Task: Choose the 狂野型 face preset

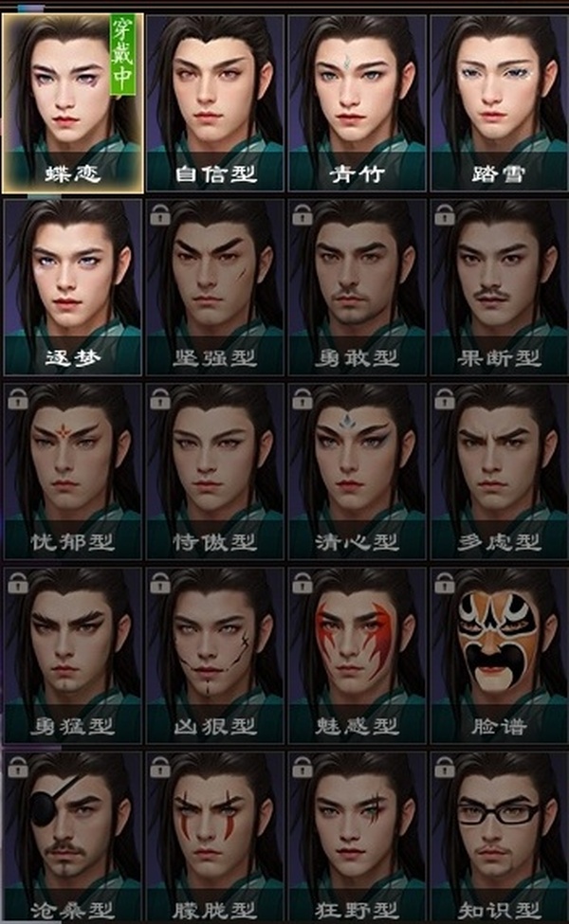Action: click(358, 838)
